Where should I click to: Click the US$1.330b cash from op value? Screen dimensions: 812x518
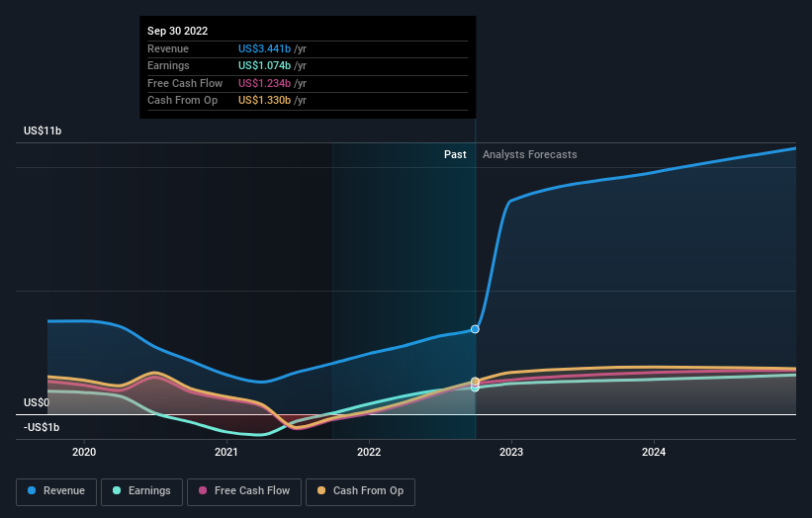point(264,101)
